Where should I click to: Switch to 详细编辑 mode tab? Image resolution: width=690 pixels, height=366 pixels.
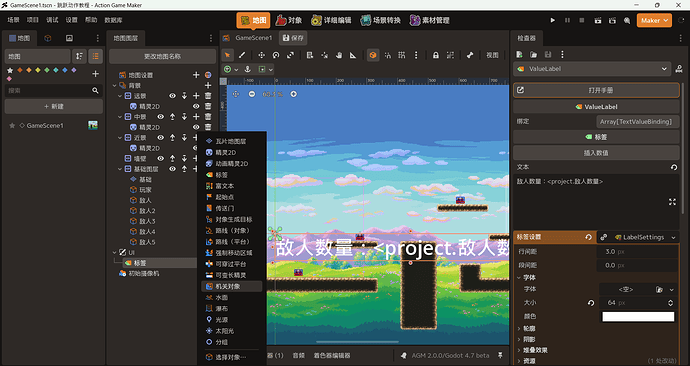(x=331, y=20)
